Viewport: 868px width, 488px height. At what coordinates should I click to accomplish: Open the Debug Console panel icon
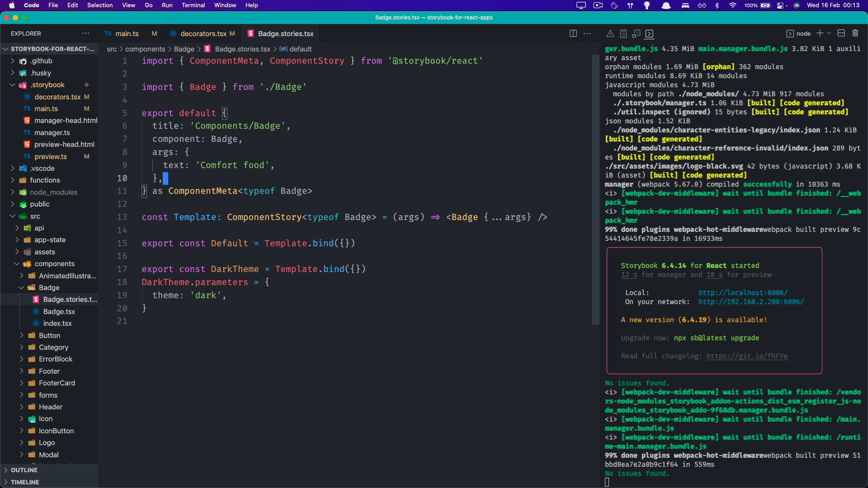(x=636, y=33)
